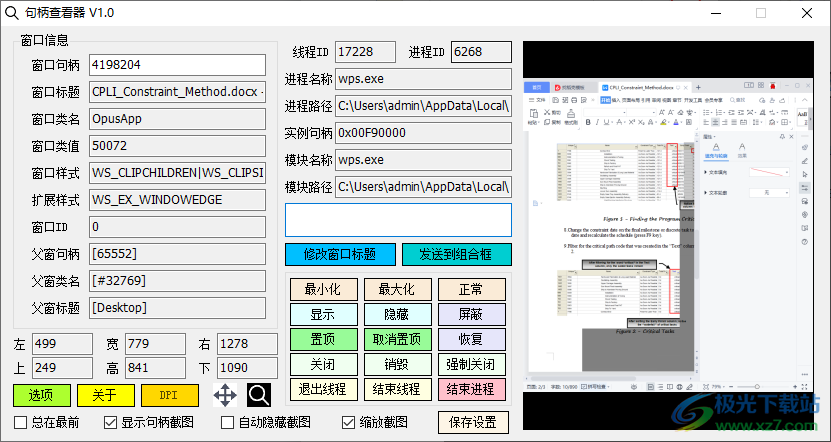Click the 父窗类名 [#32769] field
This screenshot has height=442, width=831.
[x=177, y=281]
